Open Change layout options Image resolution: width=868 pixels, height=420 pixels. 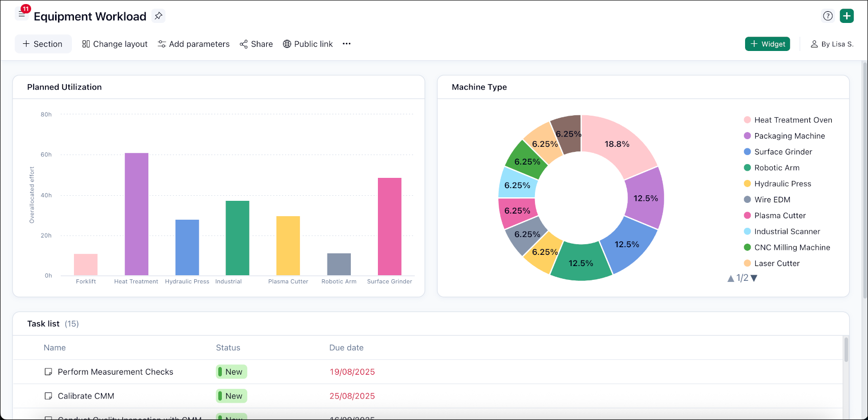click(115, 44)
